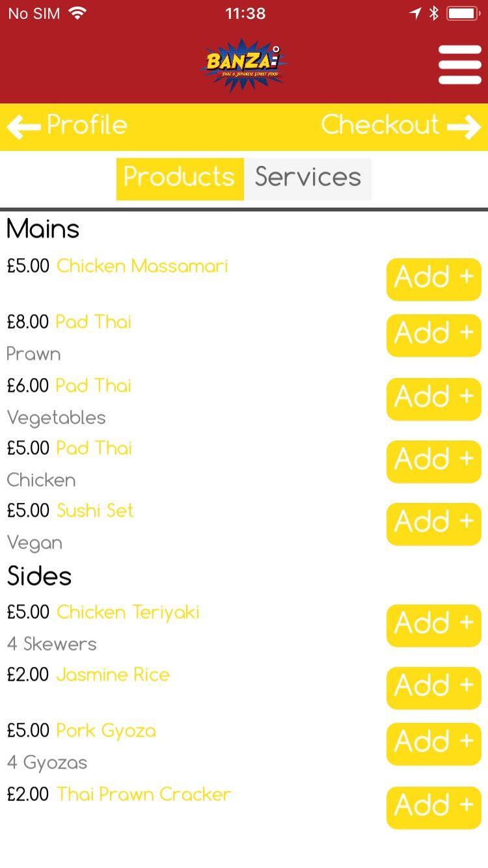Add Chicken Teriyaki skewers to the order
Screen dimensions: 488x868
point(433,625)
